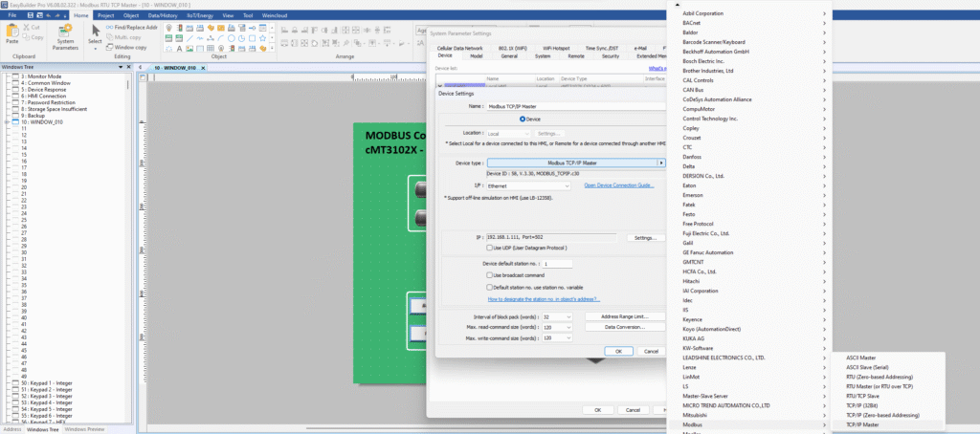
Task: Click the Save icon in quick toolbar
Action: (x=32, y=15)
